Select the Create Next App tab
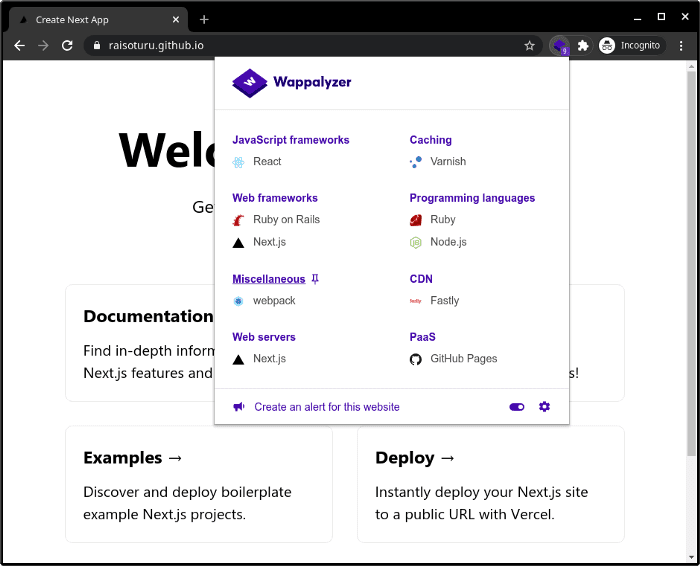 97,20
